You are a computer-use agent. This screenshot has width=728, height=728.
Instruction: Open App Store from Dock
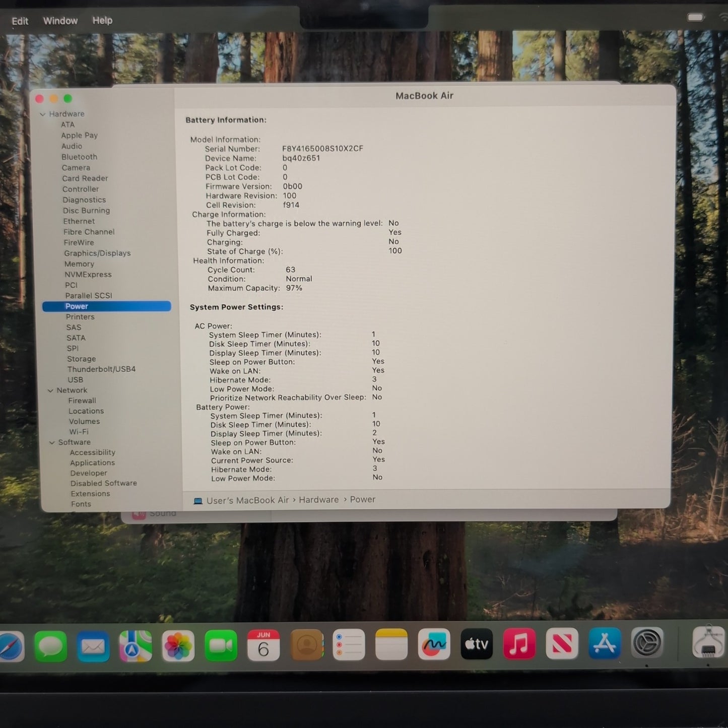click(x=605, y=643)
